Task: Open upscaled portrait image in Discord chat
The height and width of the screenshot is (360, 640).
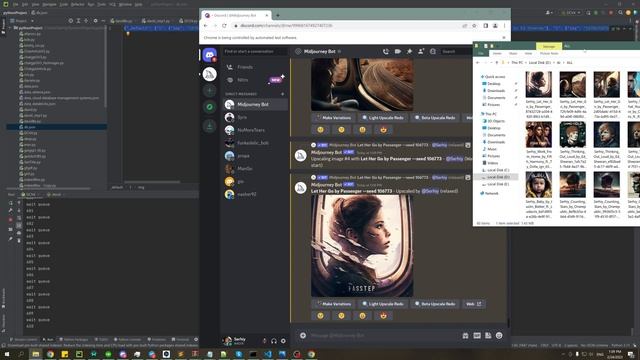Action: [362, 246]
